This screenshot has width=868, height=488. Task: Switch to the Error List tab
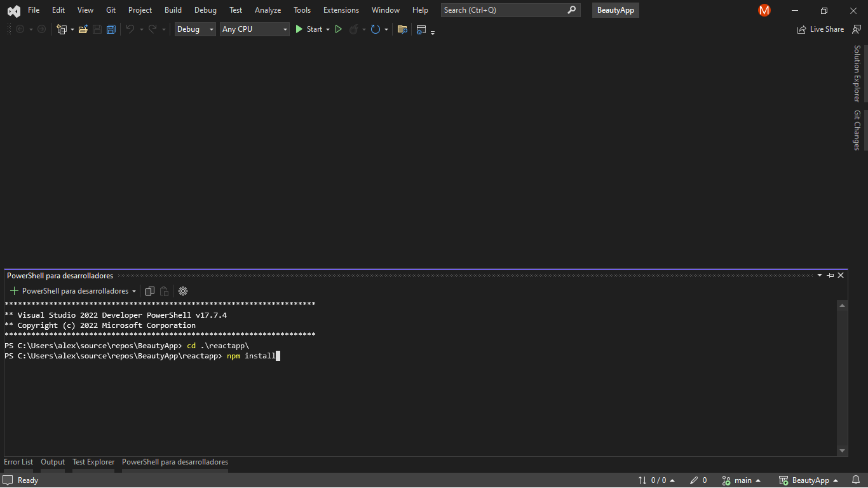(18, 462)
